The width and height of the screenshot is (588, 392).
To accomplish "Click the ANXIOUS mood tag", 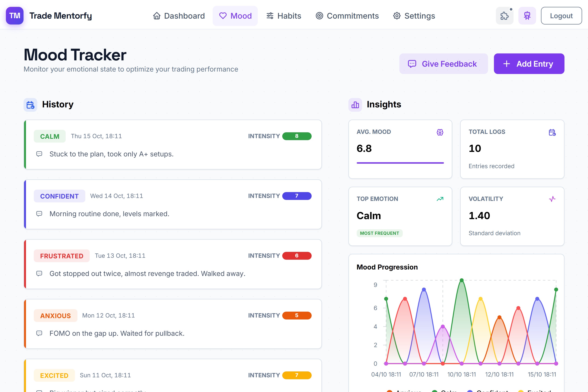I will (55, 316).
